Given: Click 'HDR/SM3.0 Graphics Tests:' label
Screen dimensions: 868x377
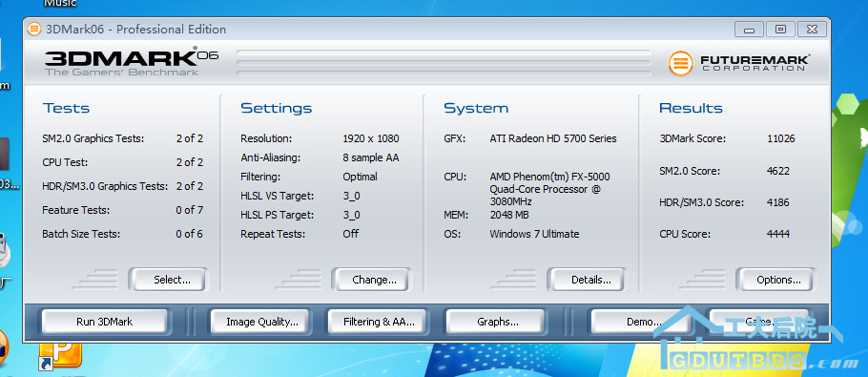Looking at the screenshot, I should point(105,186).
